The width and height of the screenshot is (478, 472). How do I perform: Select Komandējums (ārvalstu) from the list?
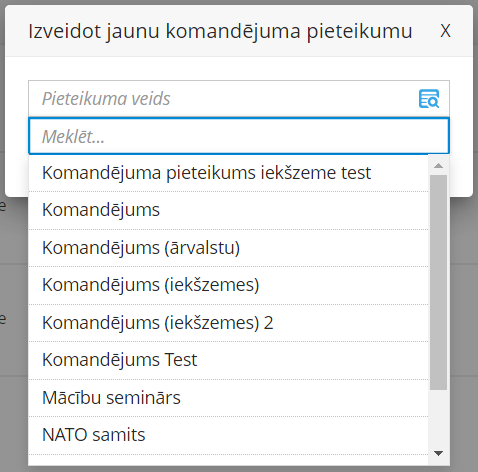click(x=228, y=248)
